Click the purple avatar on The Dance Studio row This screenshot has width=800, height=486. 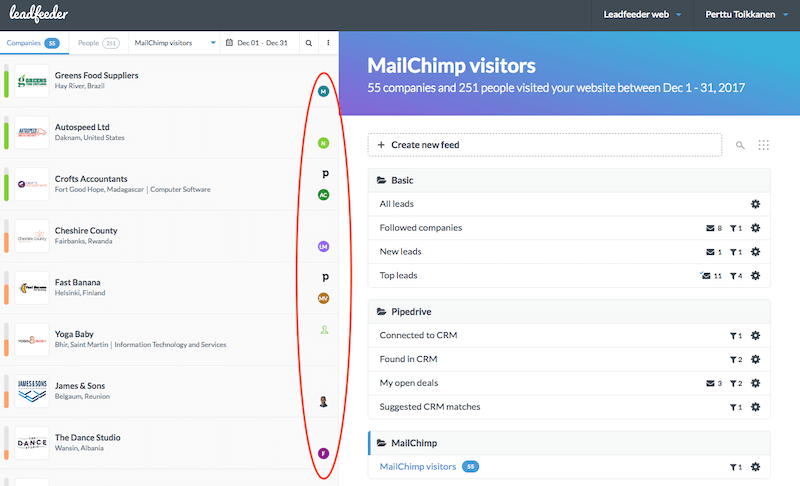[x=323, y=453]
